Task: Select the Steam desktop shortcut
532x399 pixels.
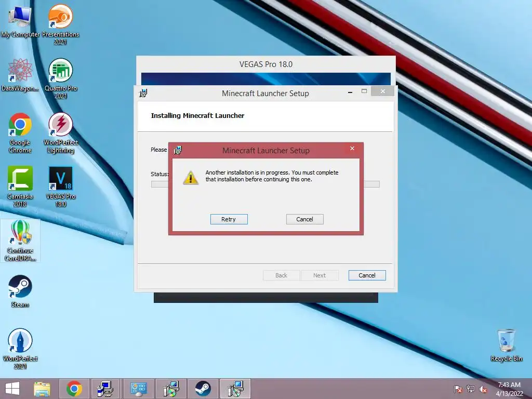Action: tap(20, 291)
